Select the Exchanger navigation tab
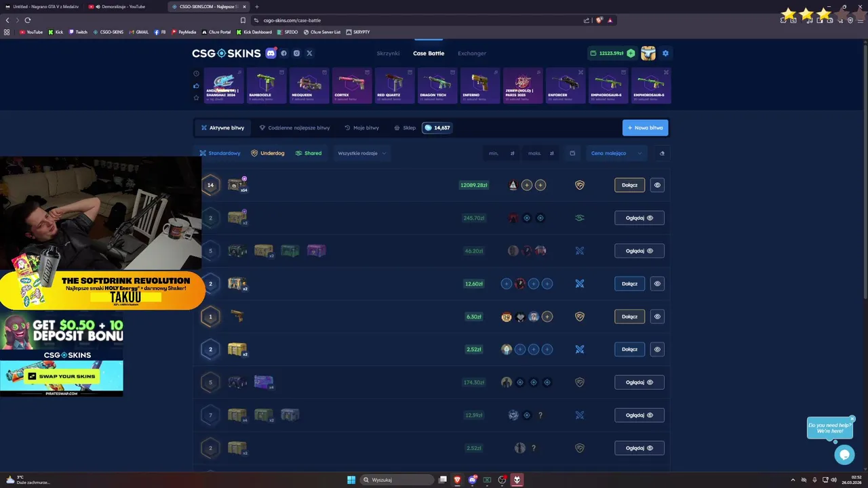 [x=472, y=53]
